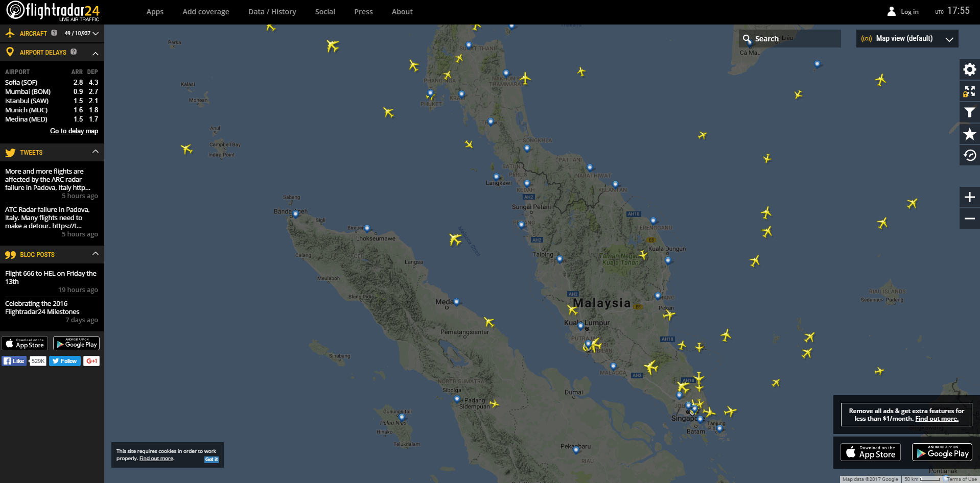Open the Social menu
This screenshot has width=980, height=483.
click(325, 12)
